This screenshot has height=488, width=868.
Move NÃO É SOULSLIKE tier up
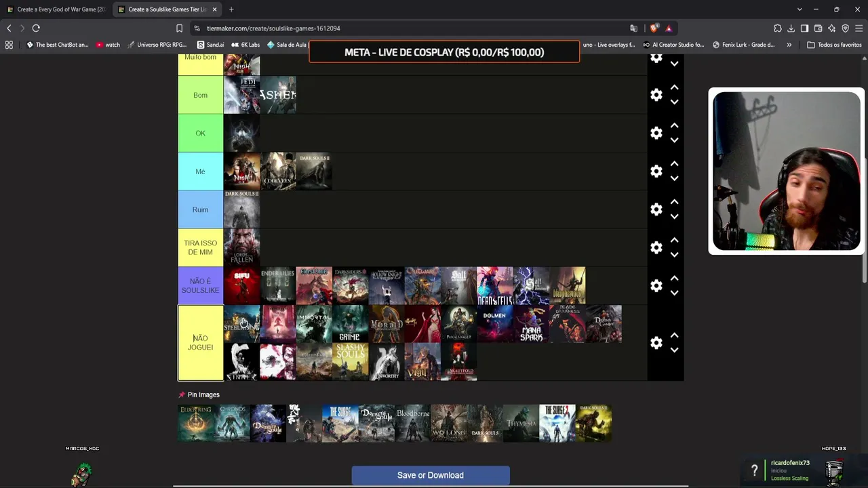coord(674,278)
